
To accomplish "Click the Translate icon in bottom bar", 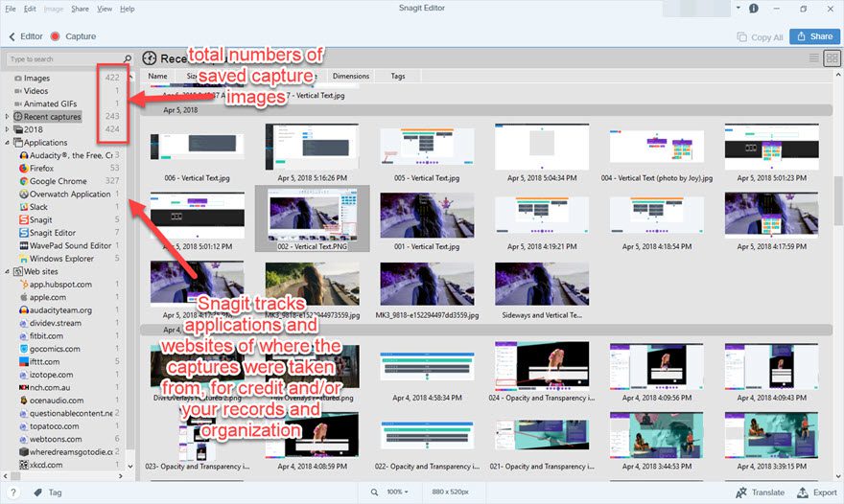I will (740, 492).
